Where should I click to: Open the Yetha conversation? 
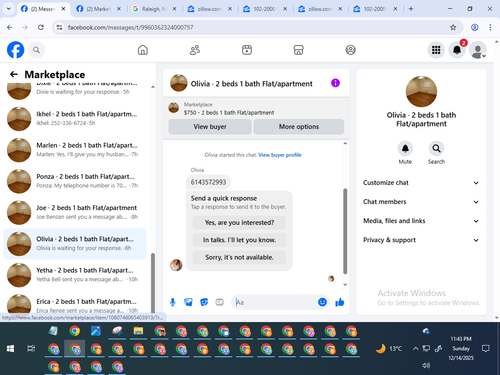point(75,275)
